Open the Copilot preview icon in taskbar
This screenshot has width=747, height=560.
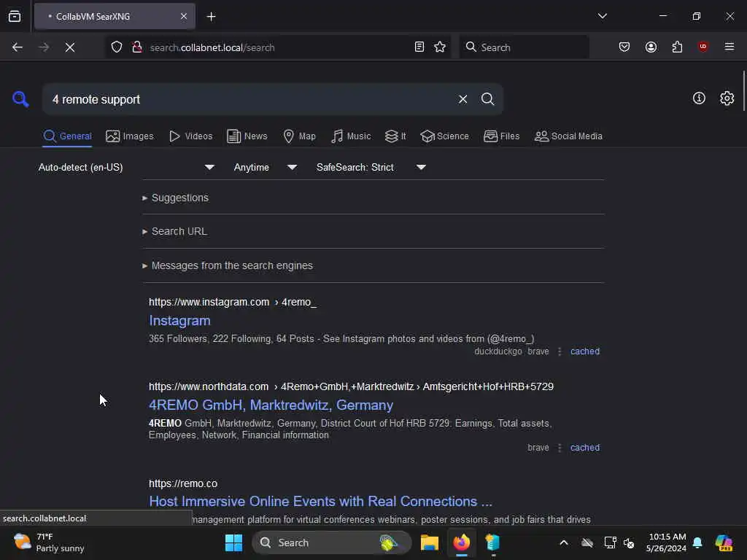pyautogui.click(x=724, y=542)
